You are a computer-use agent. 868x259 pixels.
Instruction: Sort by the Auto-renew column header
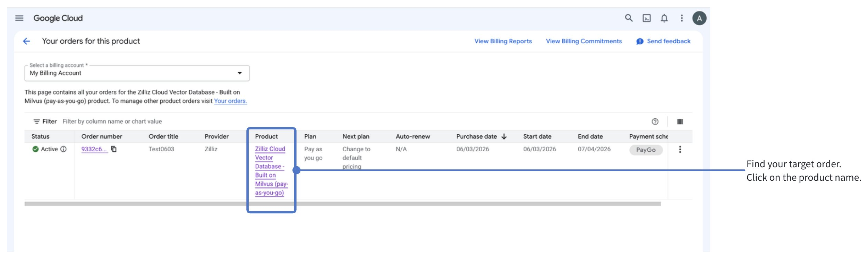coord(413,136)
